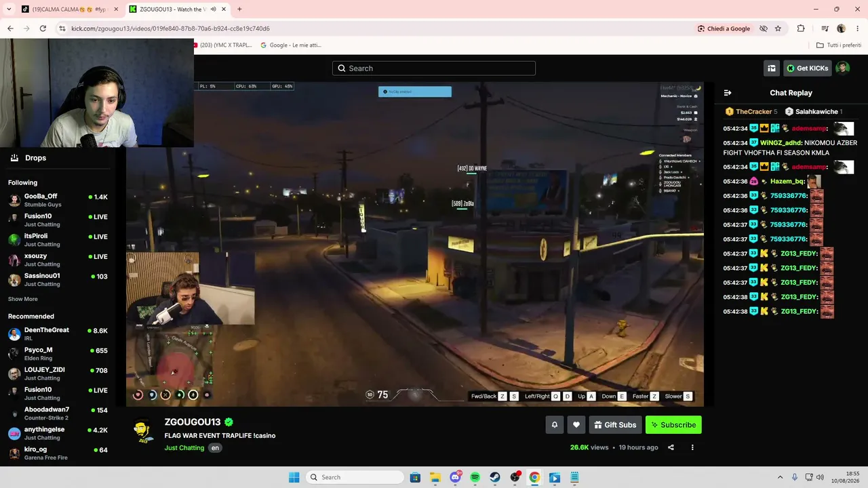Select the ZGOUGOU13 Kick browser tab
Image resolution: width=868 pixels, height=488 pixels.
click(172, 9)
